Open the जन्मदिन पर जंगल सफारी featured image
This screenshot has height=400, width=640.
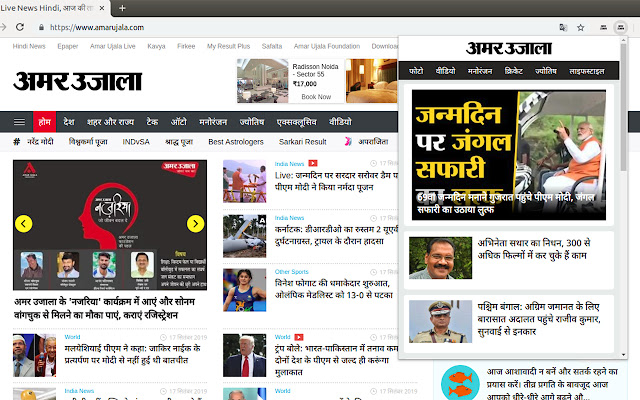point(509,155)
